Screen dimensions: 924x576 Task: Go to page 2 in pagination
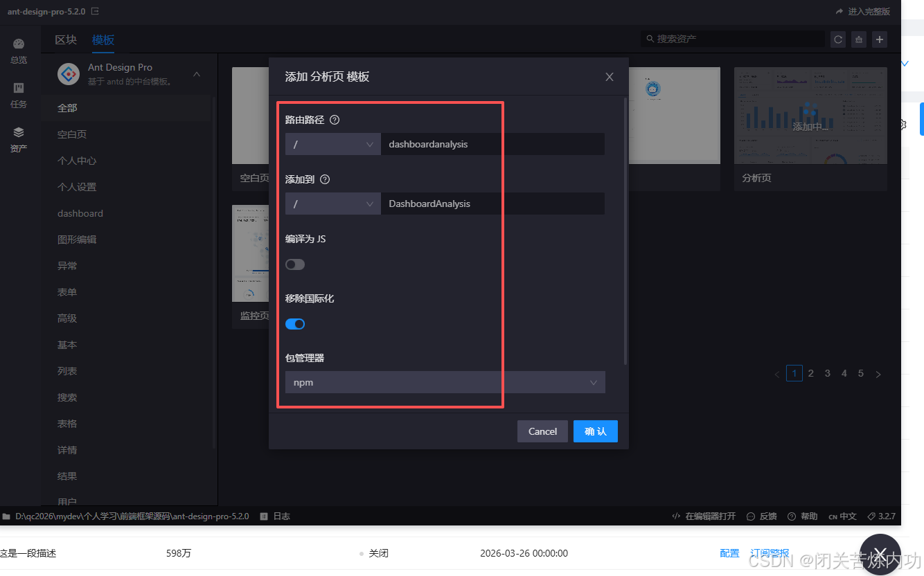(x=811, y=374)
